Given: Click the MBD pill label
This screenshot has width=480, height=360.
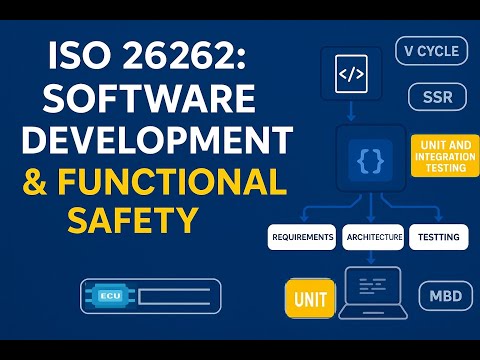Looking at the screenshot, I should 446,296.
